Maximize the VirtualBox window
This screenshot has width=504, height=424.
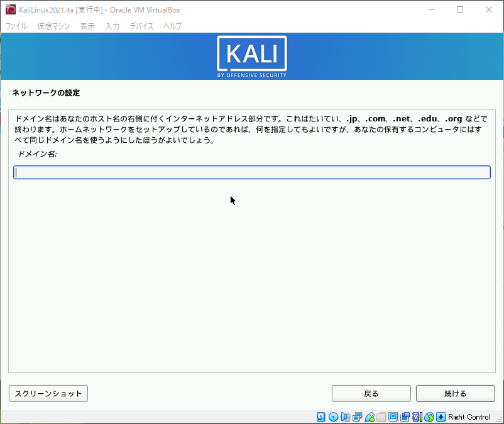[460, 9]
